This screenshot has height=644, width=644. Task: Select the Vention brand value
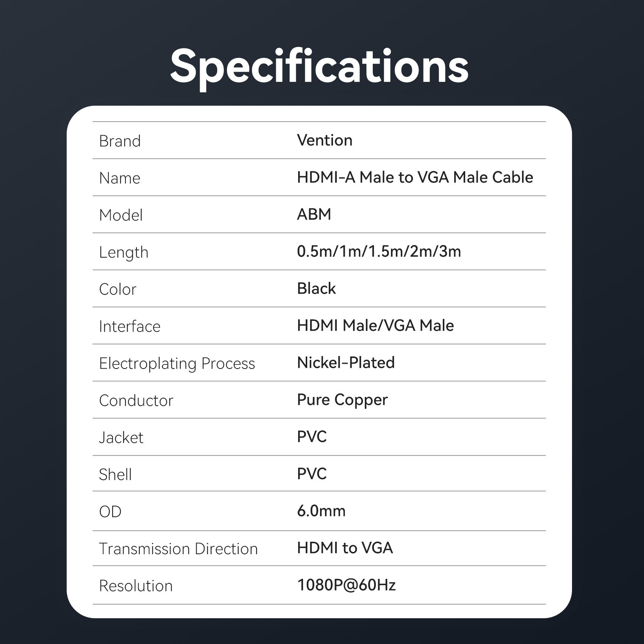pos(325,140)
